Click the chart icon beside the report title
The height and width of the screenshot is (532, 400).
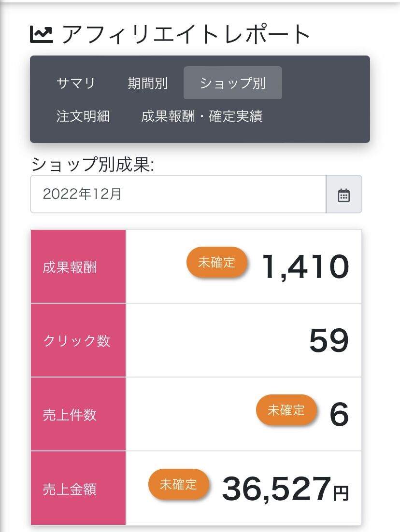42,34
